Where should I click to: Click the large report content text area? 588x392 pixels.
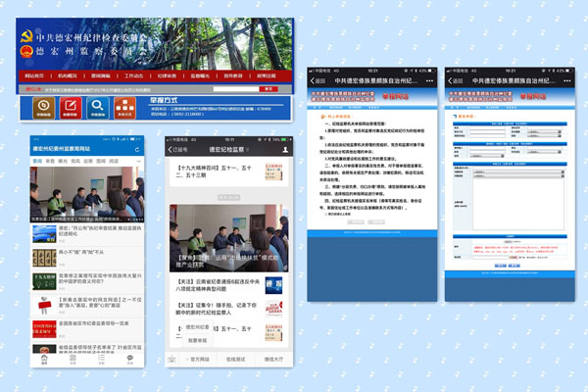click(518, 204)
